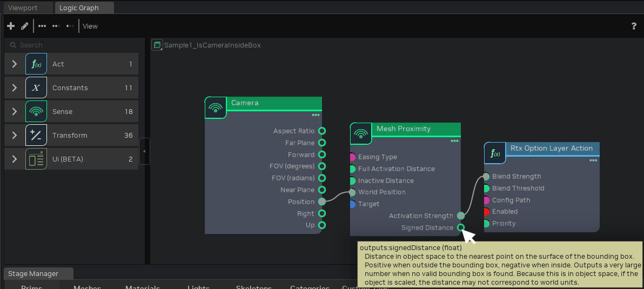This screenshot has height=289, width=644.
Task: Click the Inactive Distance input port
Action: 352,180
